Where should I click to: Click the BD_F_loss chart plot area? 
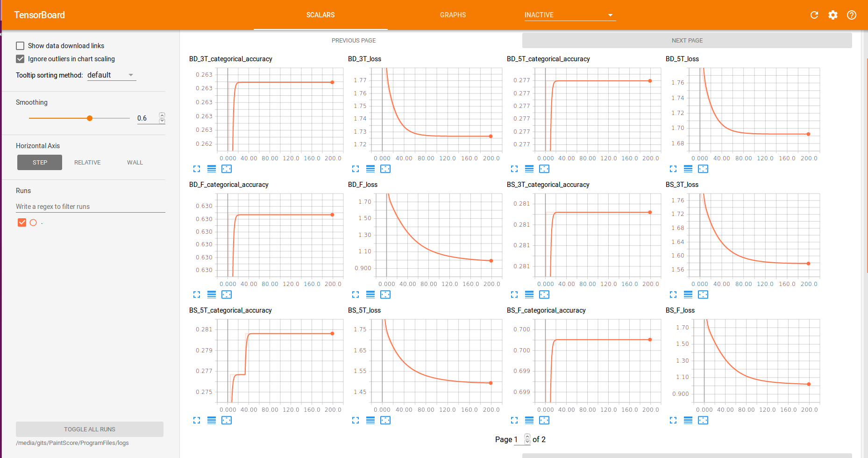pos(439,235)
